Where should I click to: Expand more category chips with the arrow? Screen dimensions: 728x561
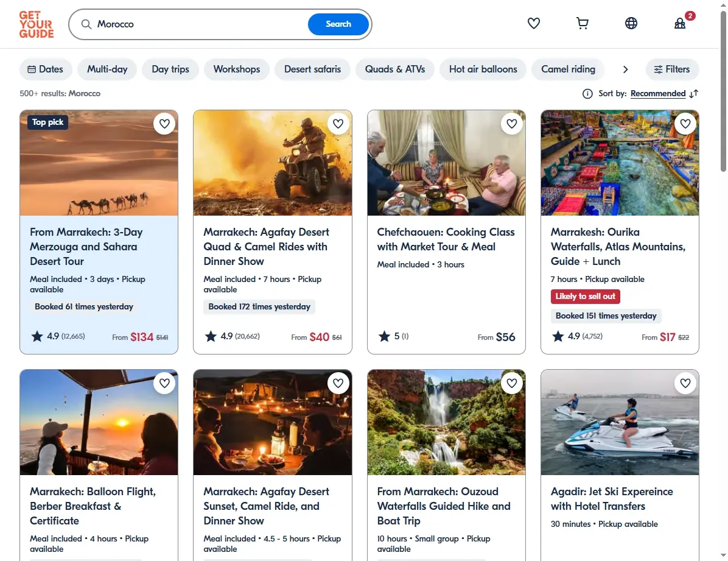[x=625, y=69]
